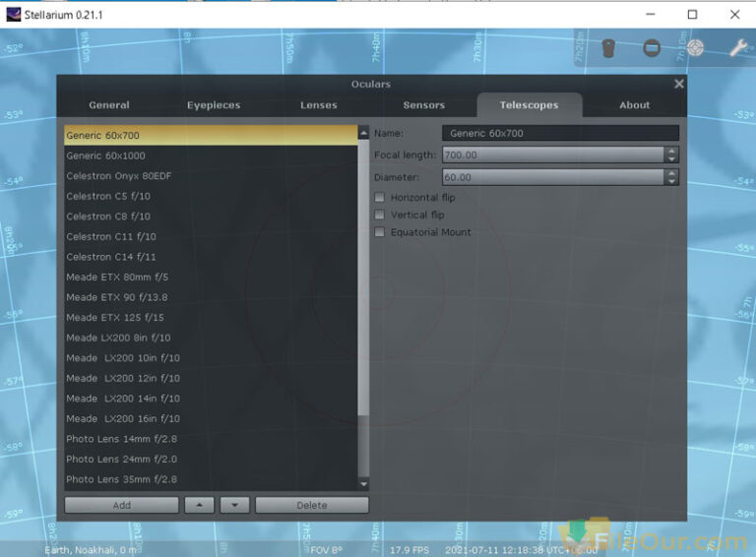This screenshot has height=557, width=756.
Task: Open Oculars configuration wrench icon
Action: click(737, 47)
